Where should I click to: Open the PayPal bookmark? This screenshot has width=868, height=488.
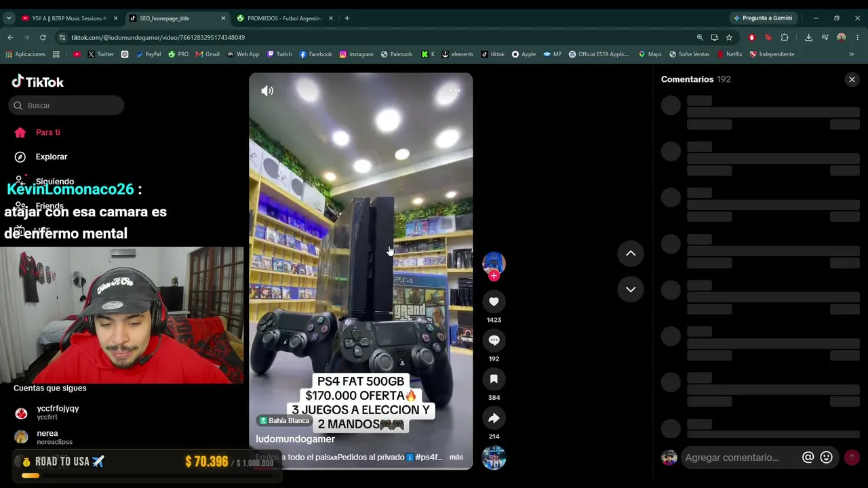click(147, 54)
